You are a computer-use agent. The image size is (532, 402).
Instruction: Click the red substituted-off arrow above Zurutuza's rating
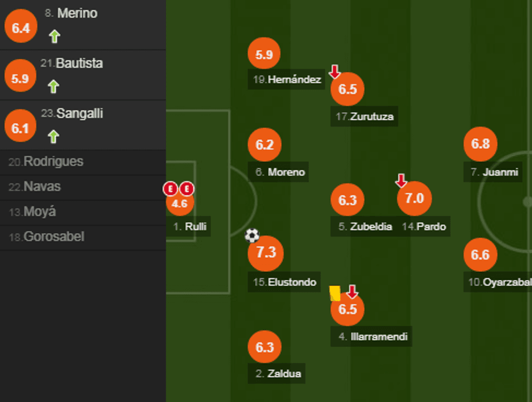coord(334,71)
